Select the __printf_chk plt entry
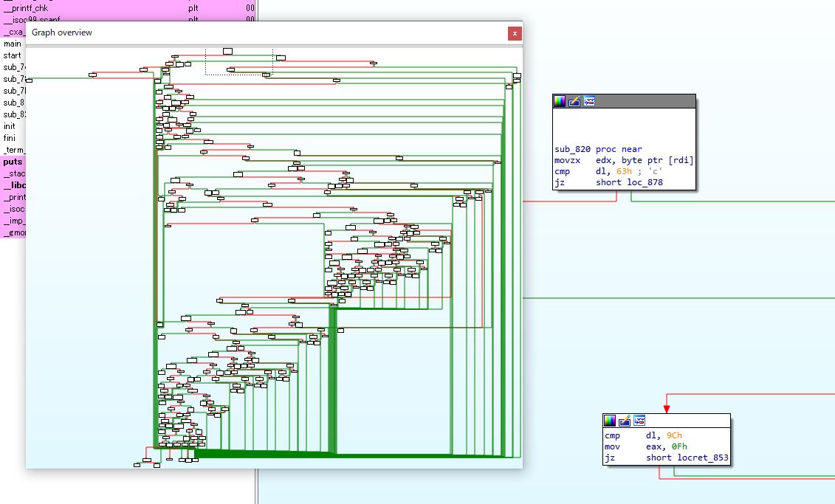Screen dimensions: 835x504 pyautogui.click(x=128, y=8)
